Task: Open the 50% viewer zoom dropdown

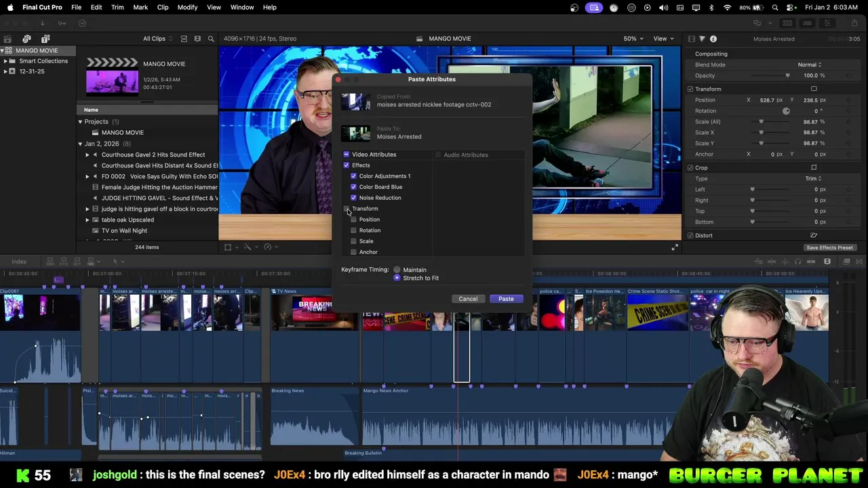Action: pyautogui.click(x=633, y=39)
